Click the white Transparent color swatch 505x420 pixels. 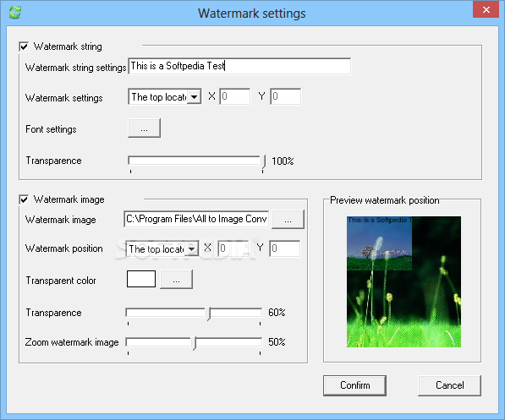[x=141, y=279]
